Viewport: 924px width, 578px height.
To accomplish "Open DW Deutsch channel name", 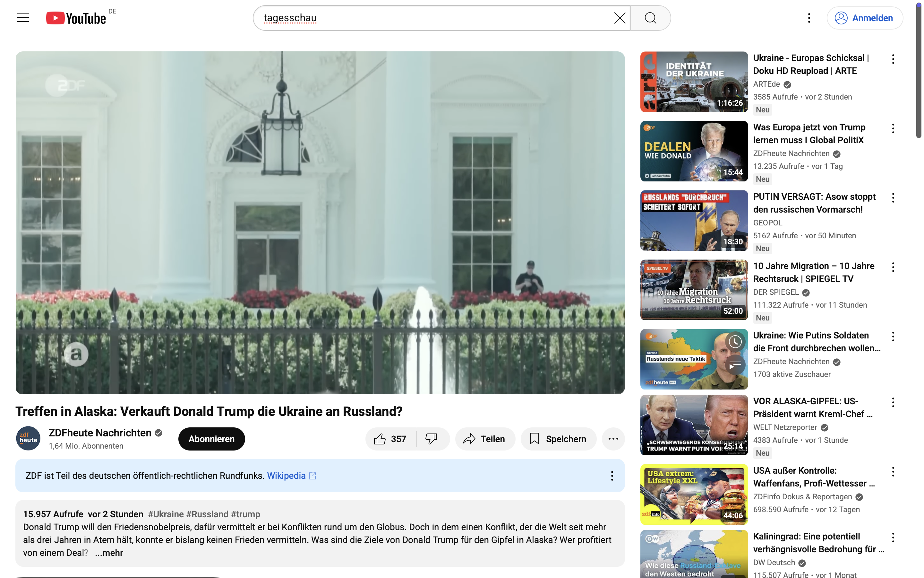I will point(774,563).
